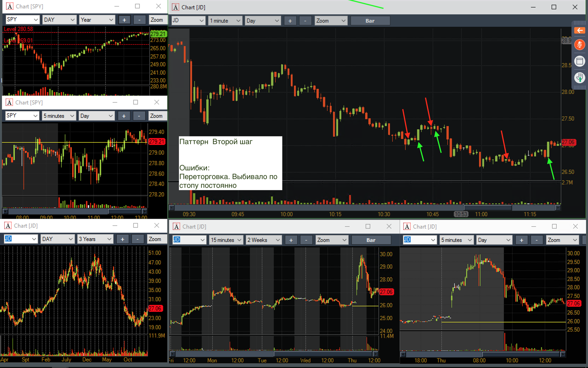
Task: Click plus button in JD 3 Years chart
Action: coord(122,239)
